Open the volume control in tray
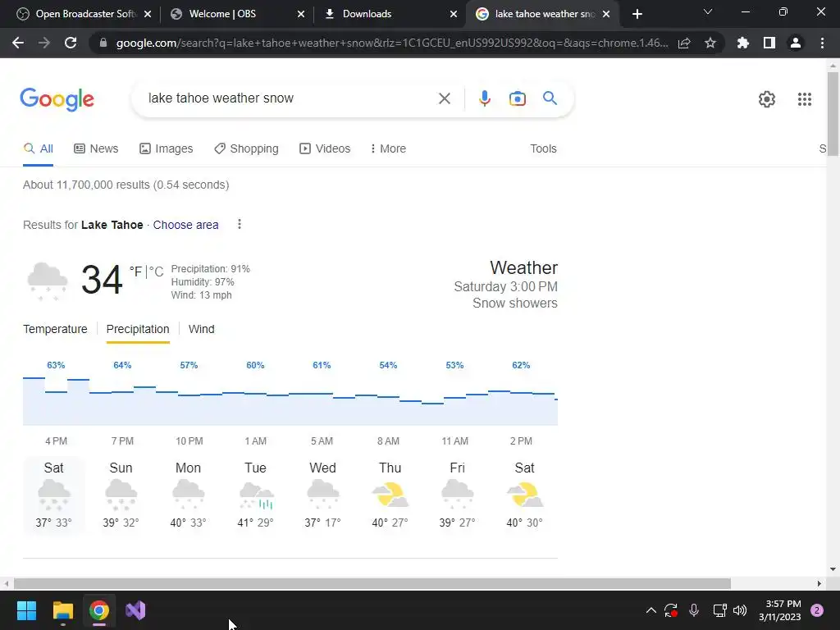 pyautogui.click(x=740, y=610)
